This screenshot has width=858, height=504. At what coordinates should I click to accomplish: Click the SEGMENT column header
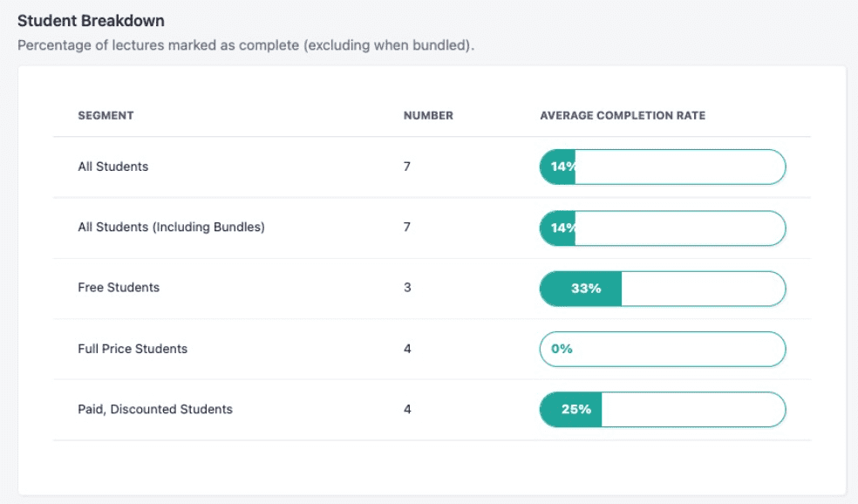106,115
